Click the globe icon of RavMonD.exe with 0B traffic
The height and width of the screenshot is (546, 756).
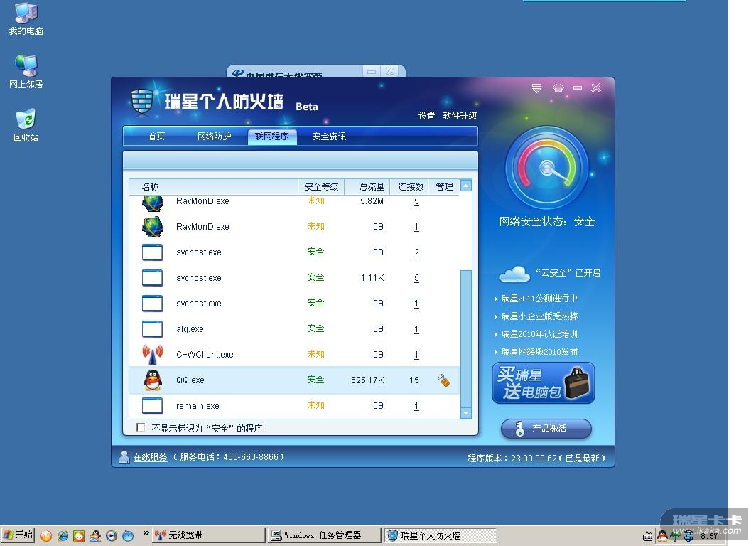[153, 227]
